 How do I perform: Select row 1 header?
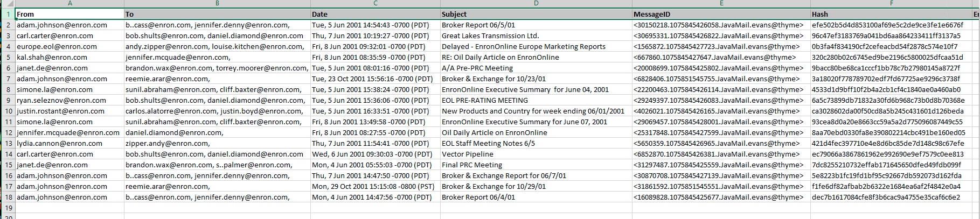pyautogui.click(x=8, y=14)
